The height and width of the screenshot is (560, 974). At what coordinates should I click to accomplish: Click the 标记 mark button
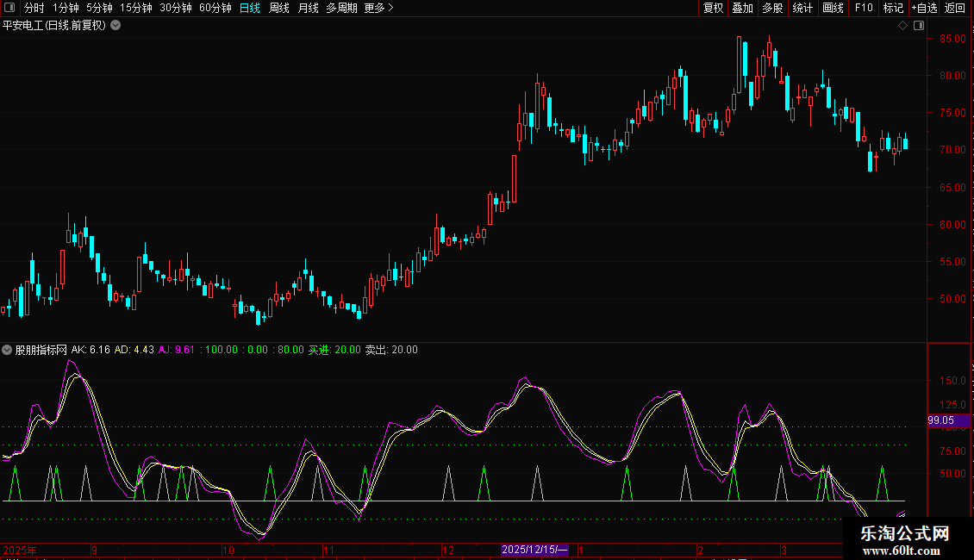893,8
